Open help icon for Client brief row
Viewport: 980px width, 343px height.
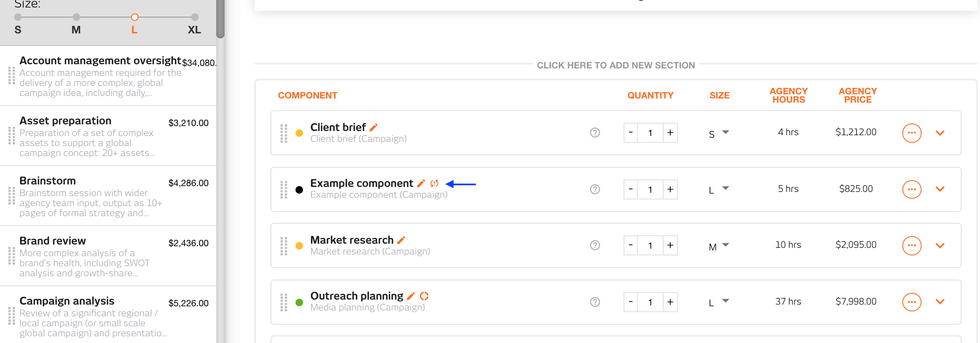point(595,133)
